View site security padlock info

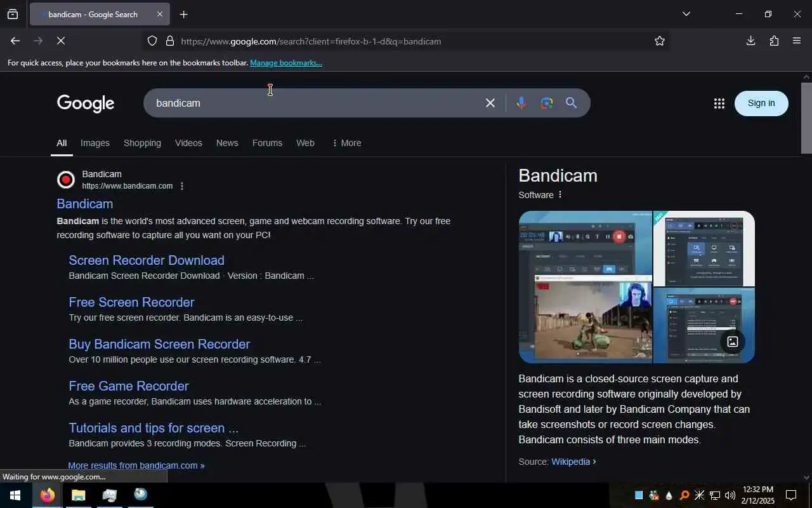(x=169, y=41)
